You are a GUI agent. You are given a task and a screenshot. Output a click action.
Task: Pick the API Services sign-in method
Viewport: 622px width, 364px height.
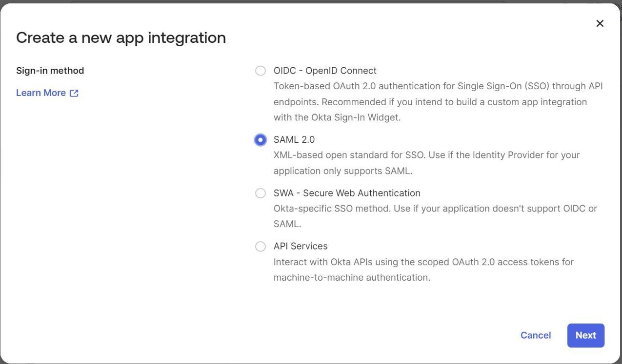coord(260,246)
